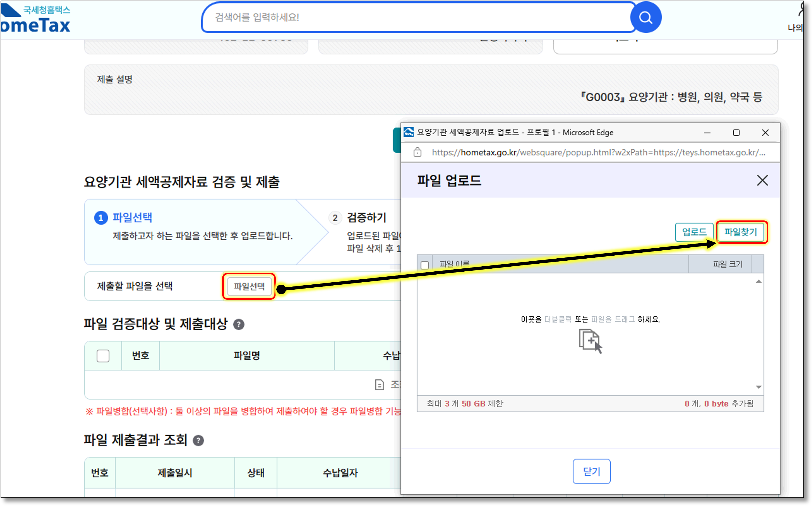Click the add-file drag-and-drop icon
Viewport: 812px width, 506px height.
(590, 341)
